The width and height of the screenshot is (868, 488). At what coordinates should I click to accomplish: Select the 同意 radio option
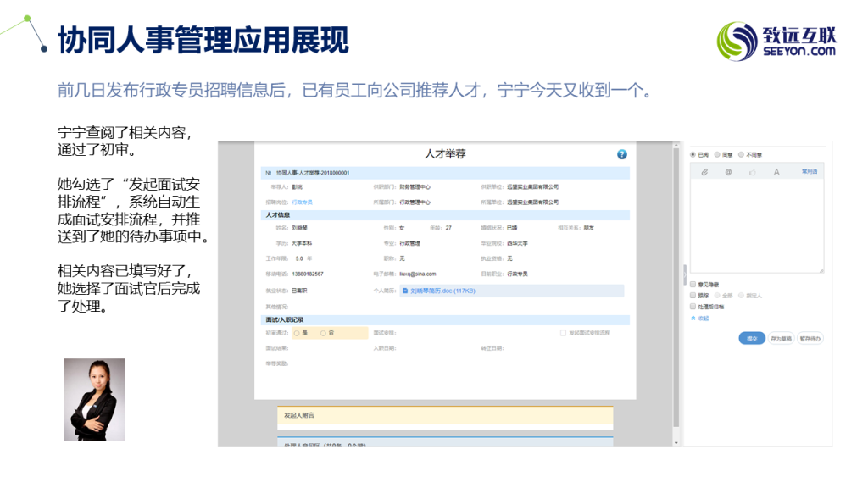(x=717, y=155)
